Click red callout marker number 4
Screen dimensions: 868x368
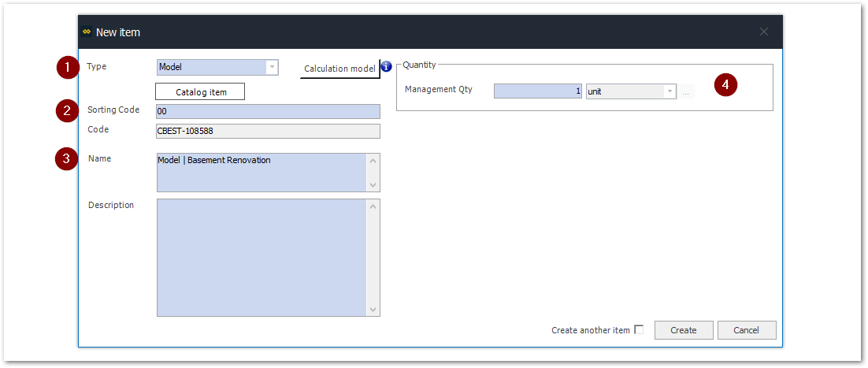[x=725, y=85]
